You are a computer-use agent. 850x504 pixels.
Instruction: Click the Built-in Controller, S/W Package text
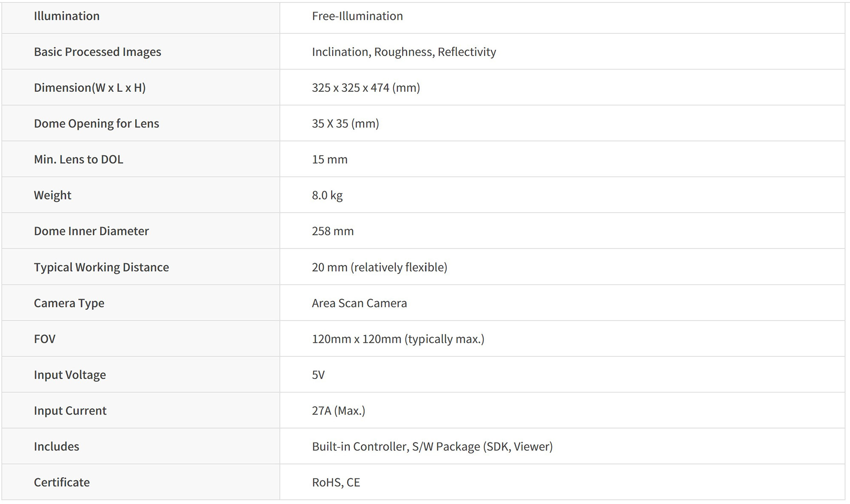point(432,447)
